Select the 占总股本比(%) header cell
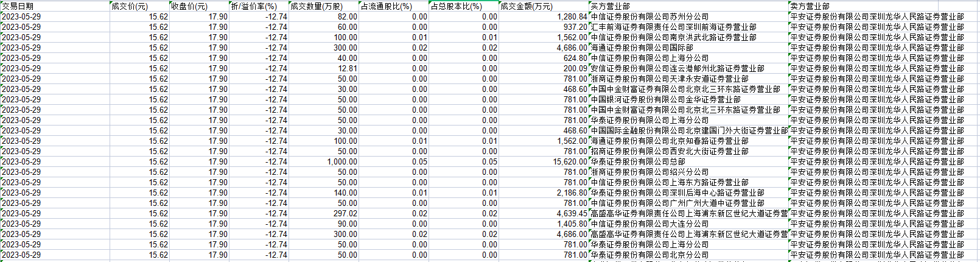 point(464,6)
